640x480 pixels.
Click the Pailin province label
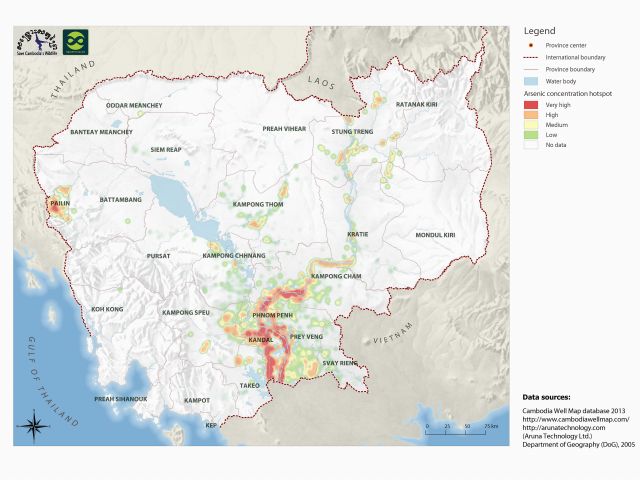(x=60, y=200)
